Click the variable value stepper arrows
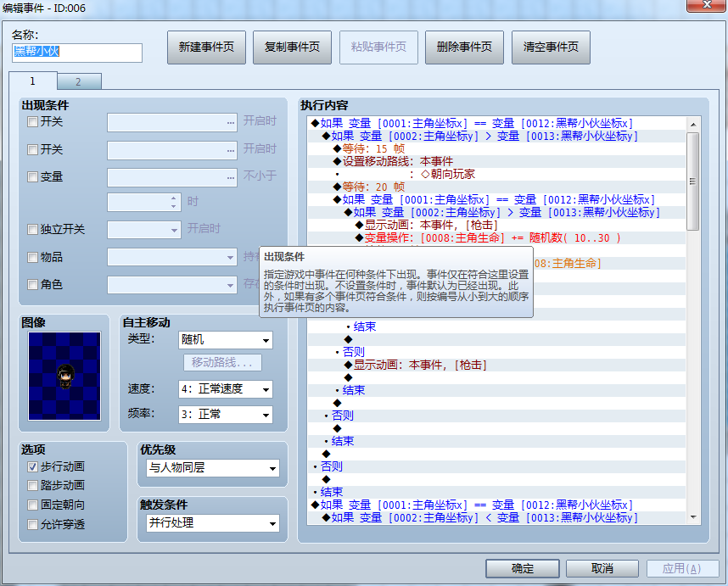This screenshot has height=586, width=728. (x=174, y=202)
